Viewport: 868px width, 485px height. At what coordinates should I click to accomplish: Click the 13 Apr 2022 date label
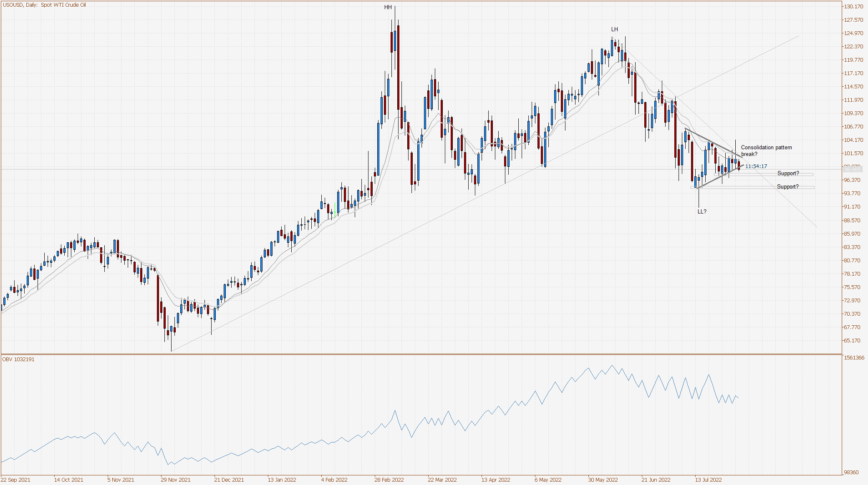click(x=496, y=480)
